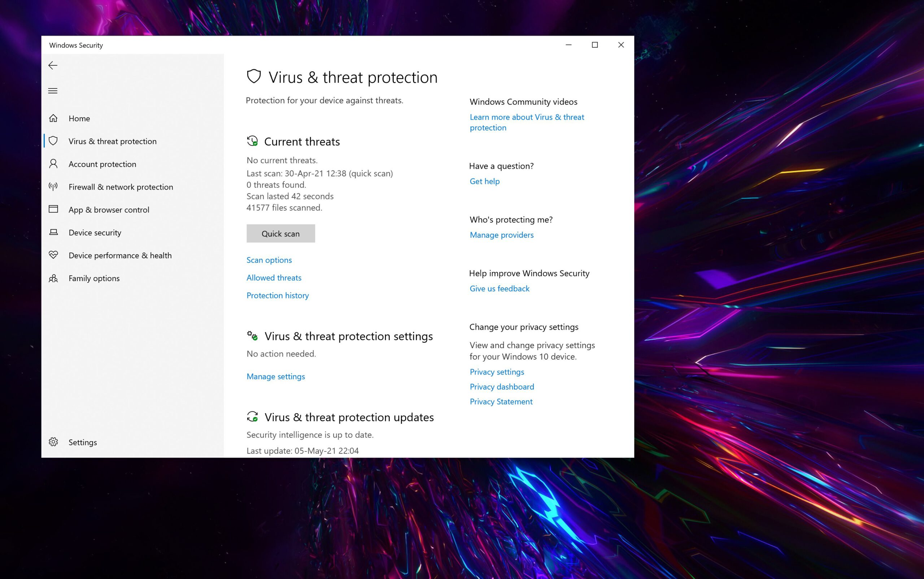Start a Quick scan
The height and width of the screenshot is (579, 924).
(x=280, y=233)
